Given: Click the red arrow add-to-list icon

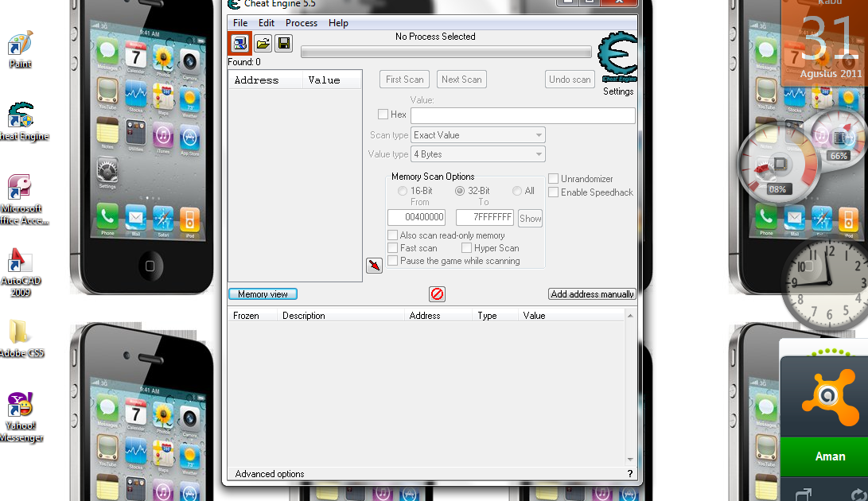Looking at the screenshot, I should click(x=374, y=265).
